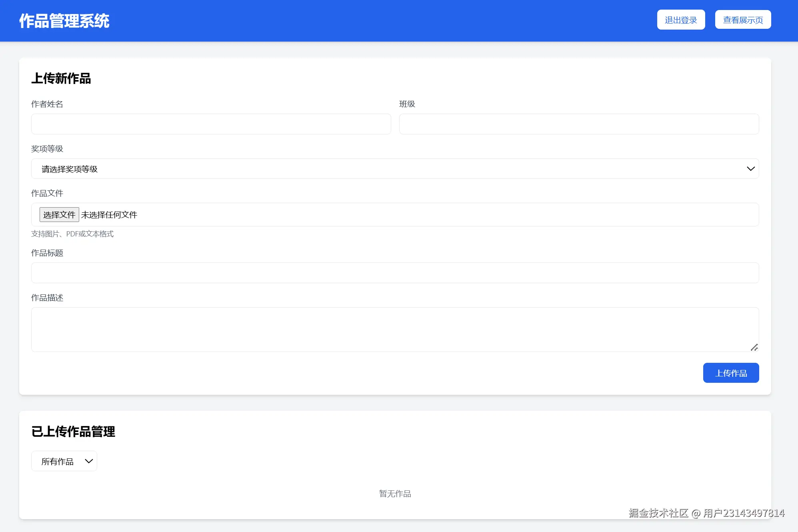Open the 所有作品 filter dropdown

(x=64, y=461)
